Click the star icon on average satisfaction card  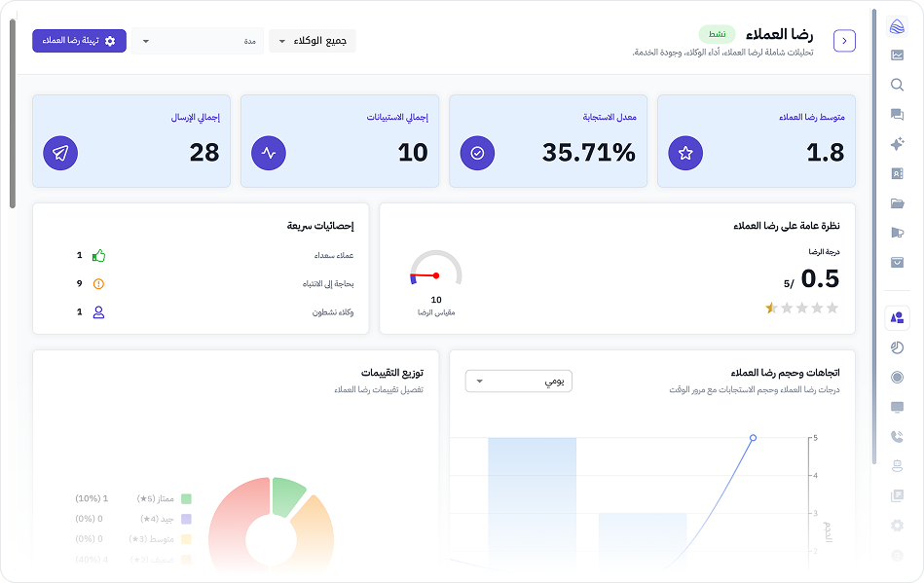[x=685, y=153]
